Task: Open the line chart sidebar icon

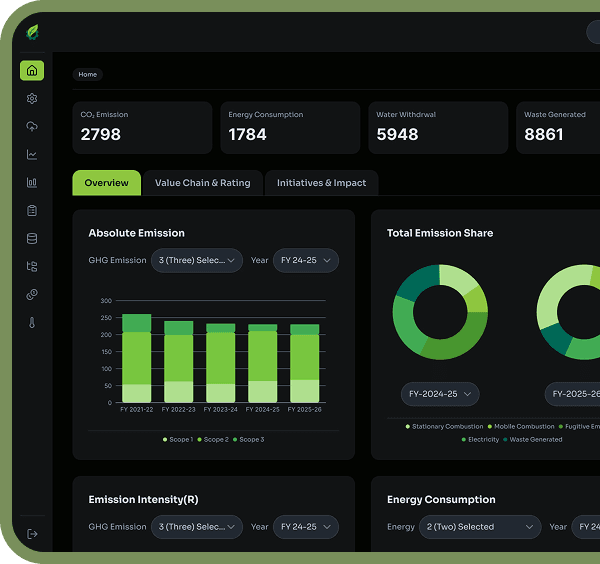Action: [x=32, y=155]
